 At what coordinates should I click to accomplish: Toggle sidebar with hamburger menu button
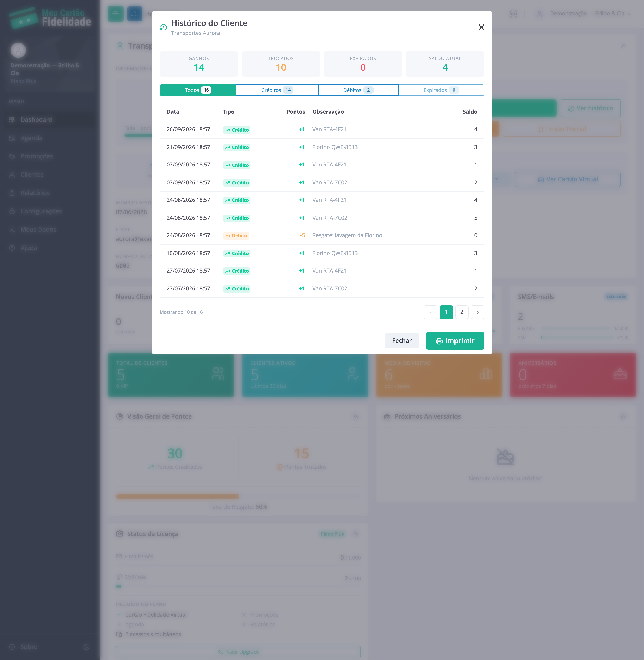point(115,14)
